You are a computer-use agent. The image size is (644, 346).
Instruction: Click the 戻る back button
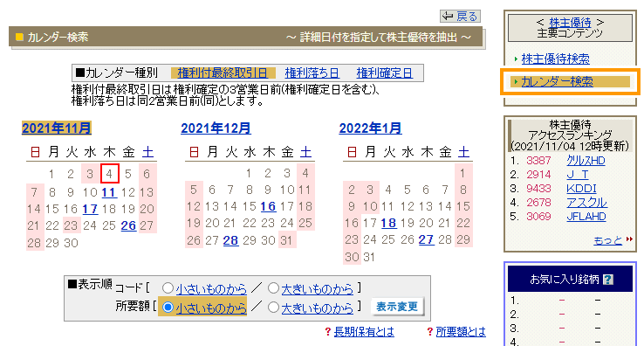(x=460, y=17)
